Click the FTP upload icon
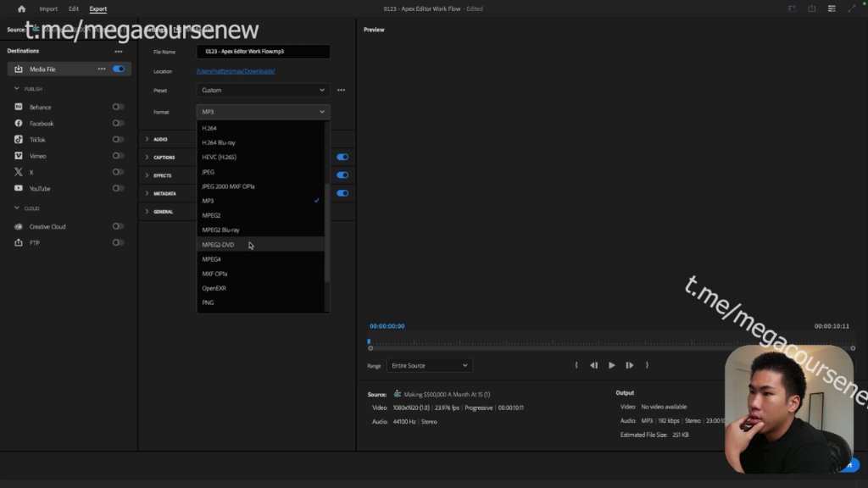Viewport: 868px width, 488px height. point(19,242)
